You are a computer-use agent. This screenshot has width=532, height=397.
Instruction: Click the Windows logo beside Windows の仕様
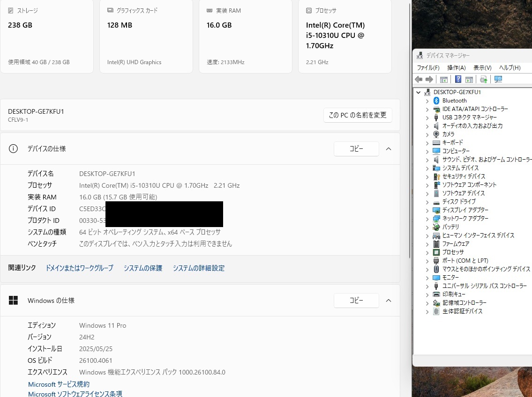point(13,301)
